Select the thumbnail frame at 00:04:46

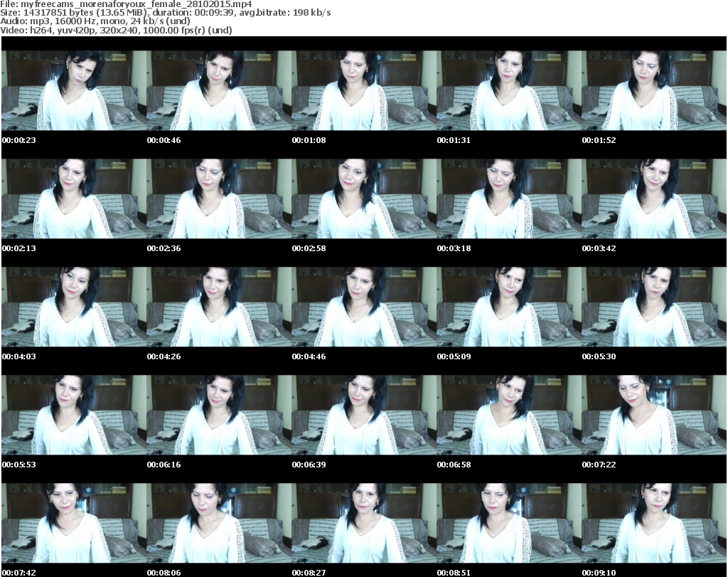364,307
